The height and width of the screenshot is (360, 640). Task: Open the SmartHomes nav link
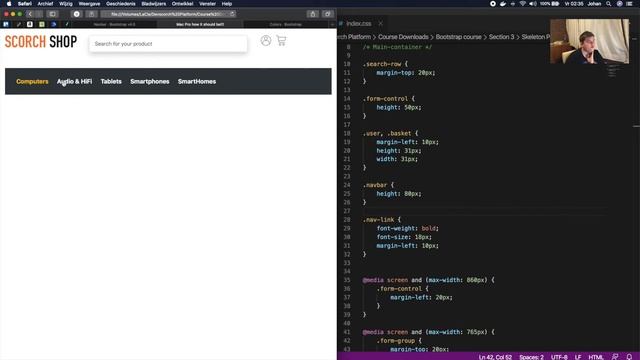(x=197, y=81)
